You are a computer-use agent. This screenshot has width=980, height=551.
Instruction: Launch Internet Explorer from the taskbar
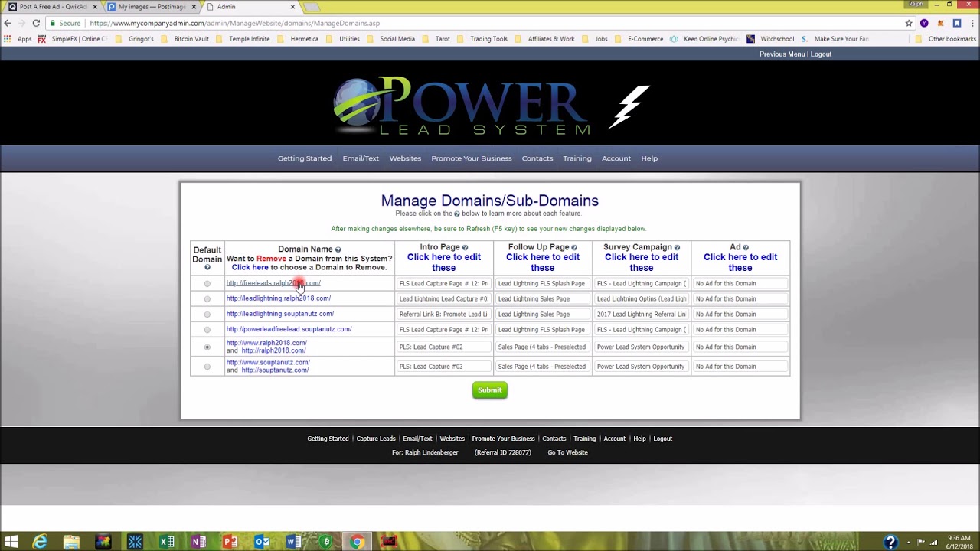(x=40, y=542)
